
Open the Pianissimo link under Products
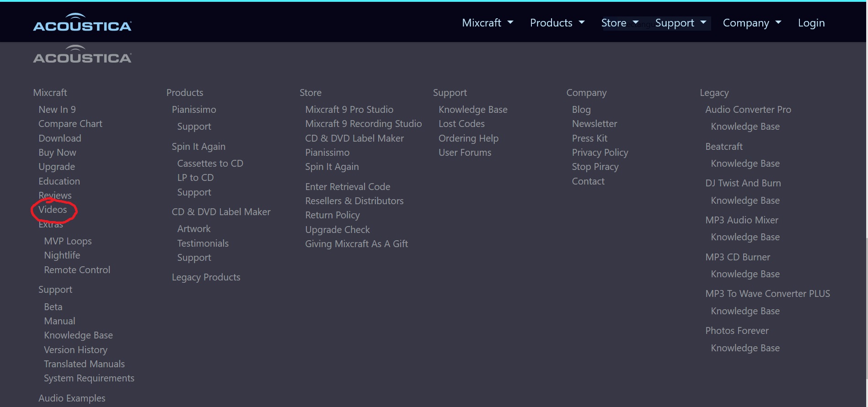pyautogui.click(x=194, y=110)
